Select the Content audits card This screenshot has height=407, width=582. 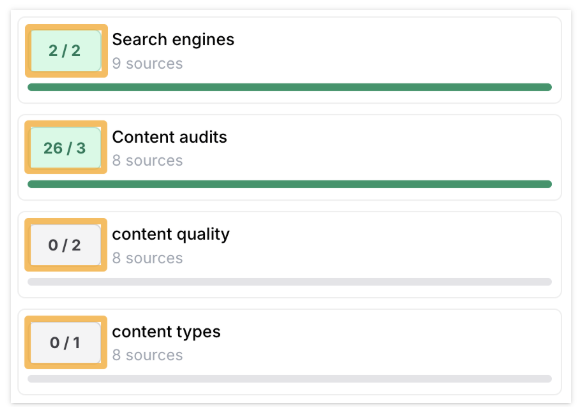290,157
